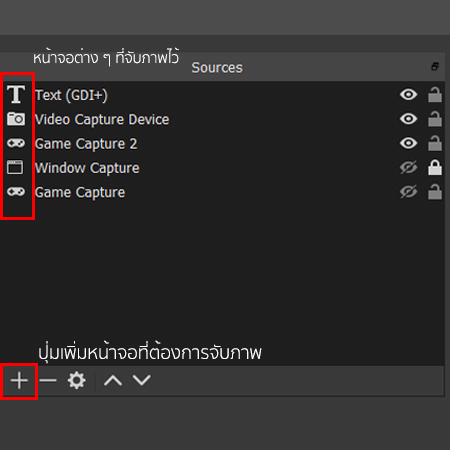Toggle visibility of Game Capture 2
The width and height of the screenshot is (450, 450).
408,143
